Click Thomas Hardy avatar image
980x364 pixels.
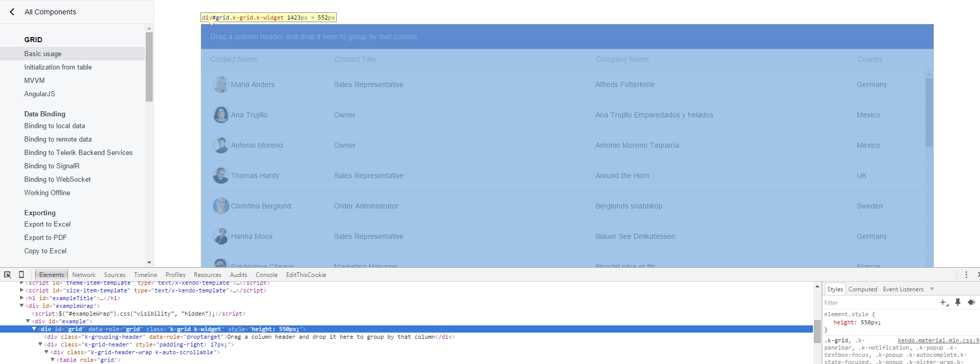tap(221, 176)
